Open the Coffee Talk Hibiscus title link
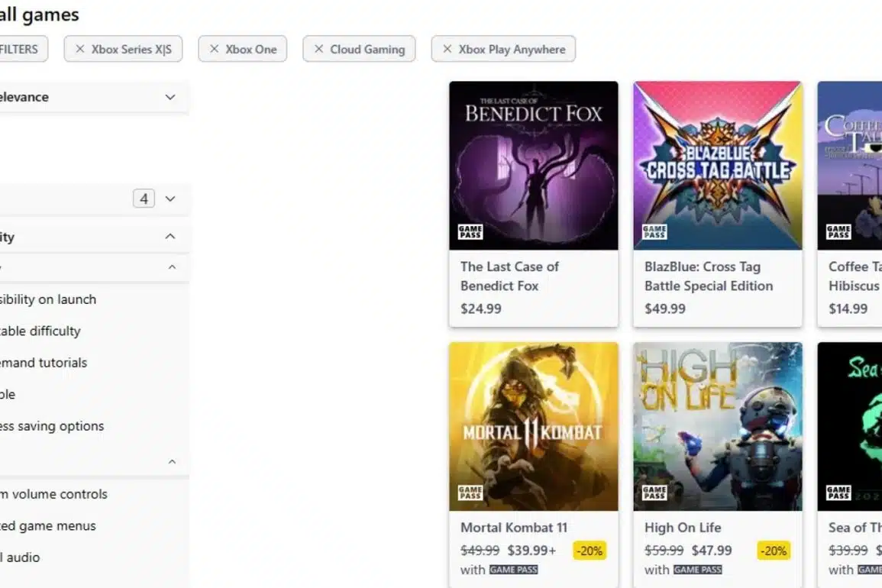 tap(855, 276)
